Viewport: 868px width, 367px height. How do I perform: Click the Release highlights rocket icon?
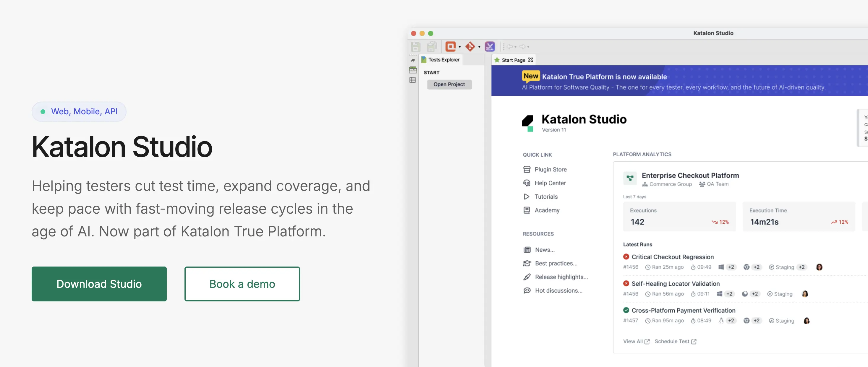[527, 277]
